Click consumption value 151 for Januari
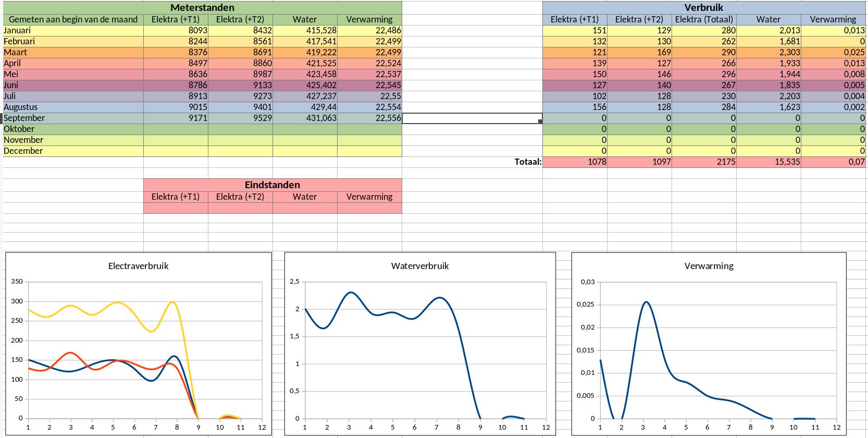The width and height of the screenshot is (868, 438). (x=575, y=30)
